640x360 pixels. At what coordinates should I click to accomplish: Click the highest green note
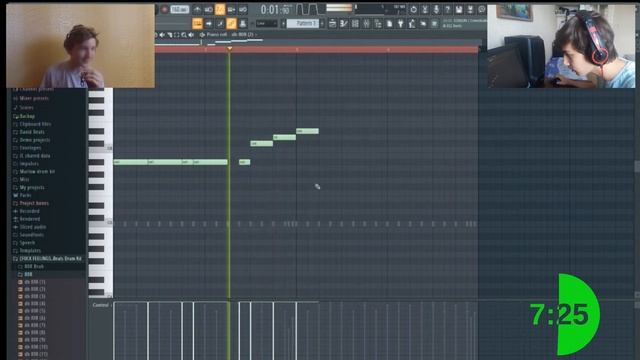coord(307,131)
